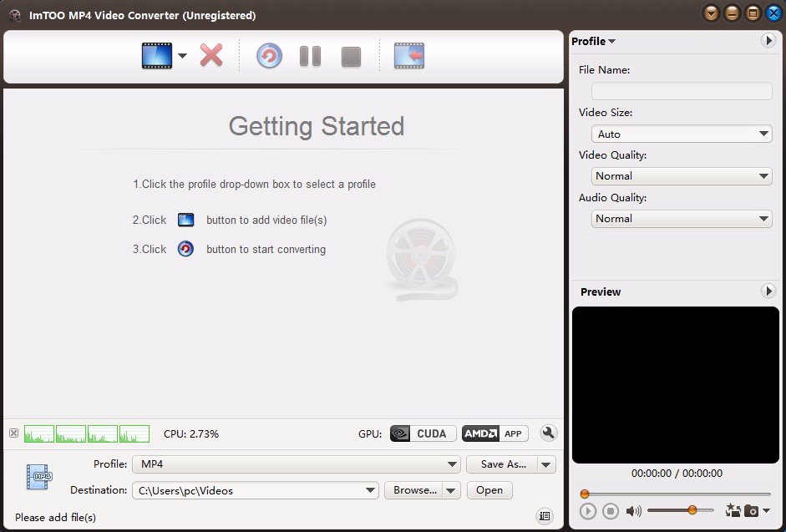Select the red Delete file icon
Viewport: 786px width, 532px height.
click(210, 55)
